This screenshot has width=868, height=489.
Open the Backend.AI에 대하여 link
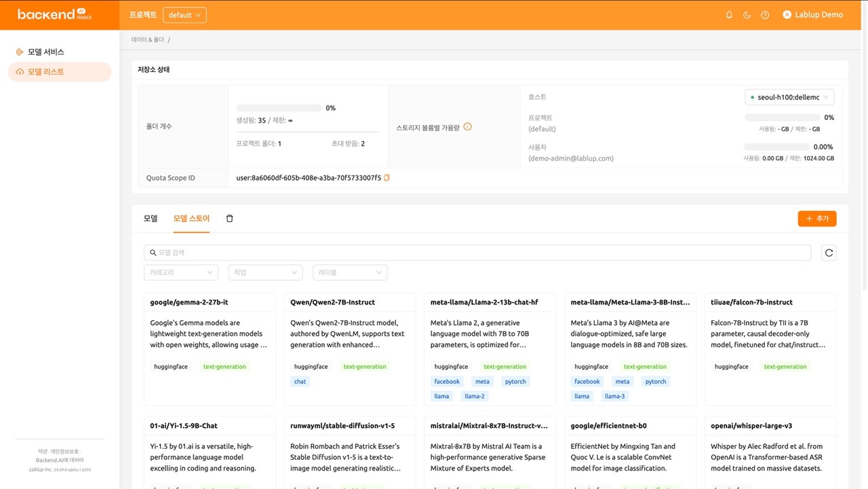pos(60,461)
